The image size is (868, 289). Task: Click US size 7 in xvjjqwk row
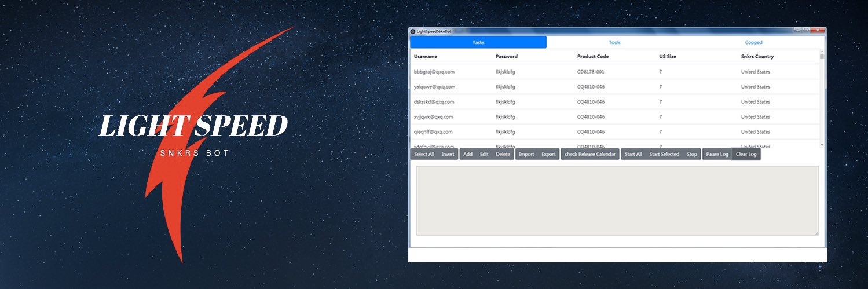(x=661, y=117)
